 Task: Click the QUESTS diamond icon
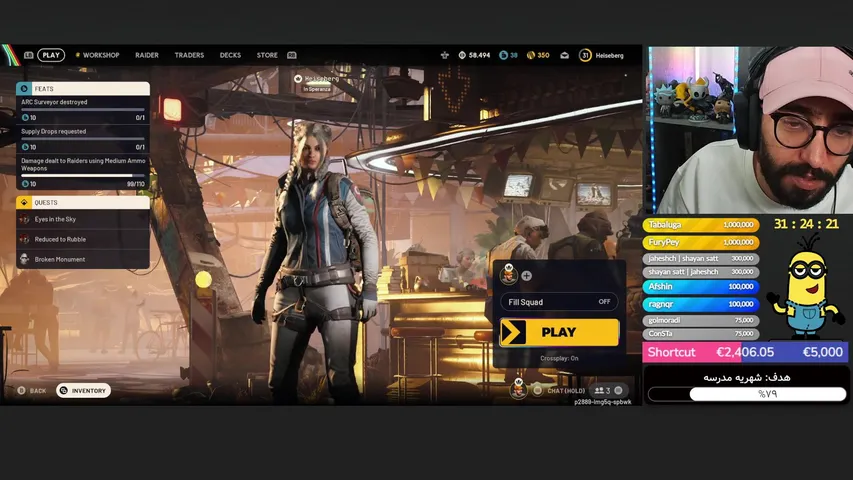[x=24, y=202]
